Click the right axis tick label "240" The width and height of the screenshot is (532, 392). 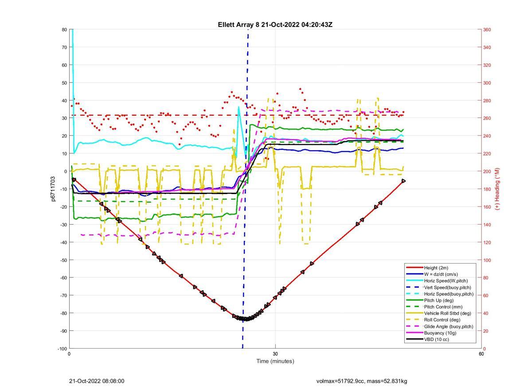tap(487, 136)
